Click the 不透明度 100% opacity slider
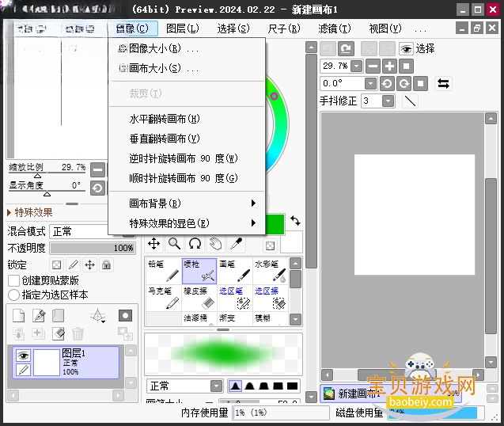Screen dimensions: 504x426 (93, 248)
